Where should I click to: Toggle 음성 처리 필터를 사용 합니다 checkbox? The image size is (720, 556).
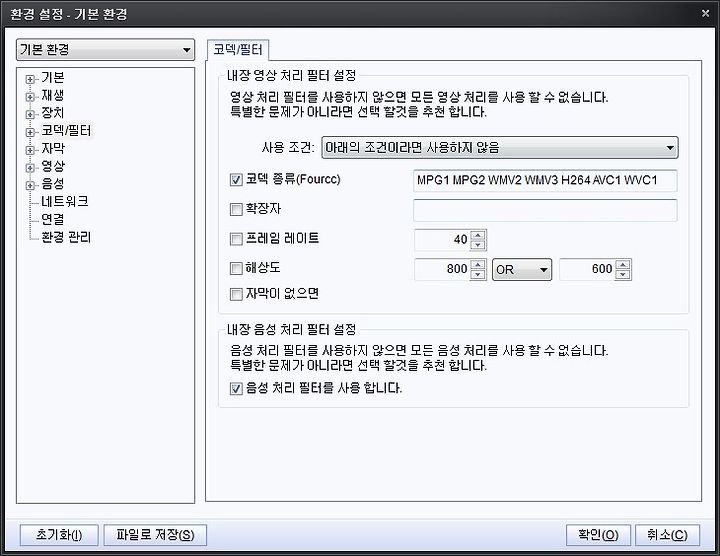coord(236,389)
